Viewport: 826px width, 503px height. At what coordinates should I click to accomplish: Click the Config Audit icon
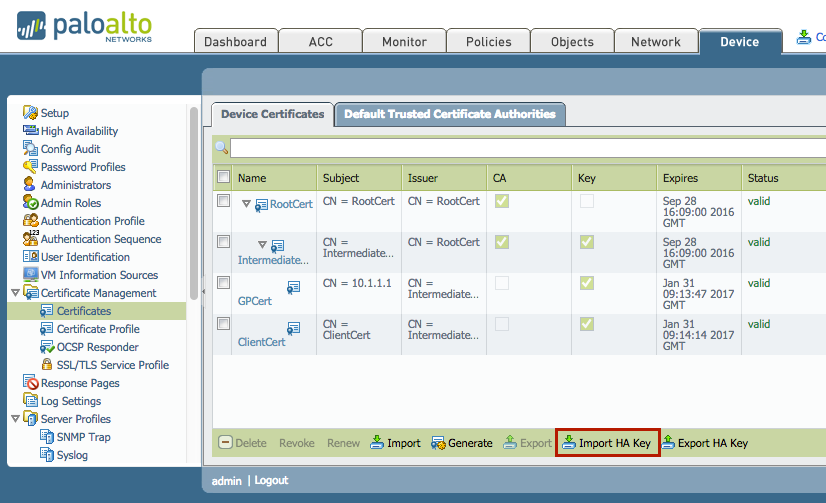[x=30, y=148]
